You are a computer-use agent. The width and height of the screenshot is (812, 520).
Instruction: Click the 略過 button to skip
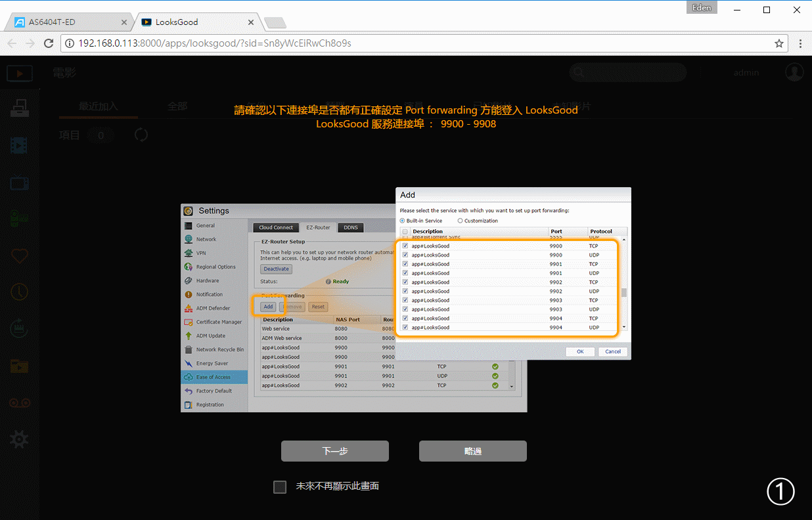pos(473,451)
